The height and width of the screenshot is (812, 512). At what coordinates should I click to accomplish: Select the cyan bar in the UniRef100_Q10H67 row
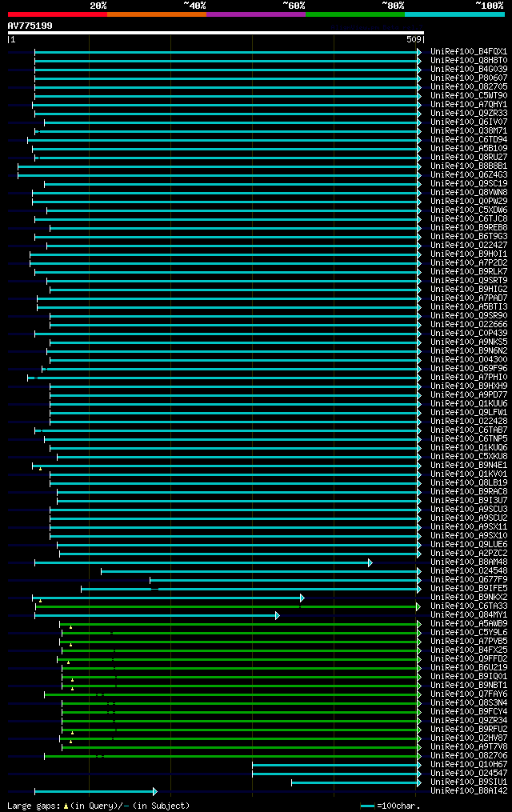[337, 765]
